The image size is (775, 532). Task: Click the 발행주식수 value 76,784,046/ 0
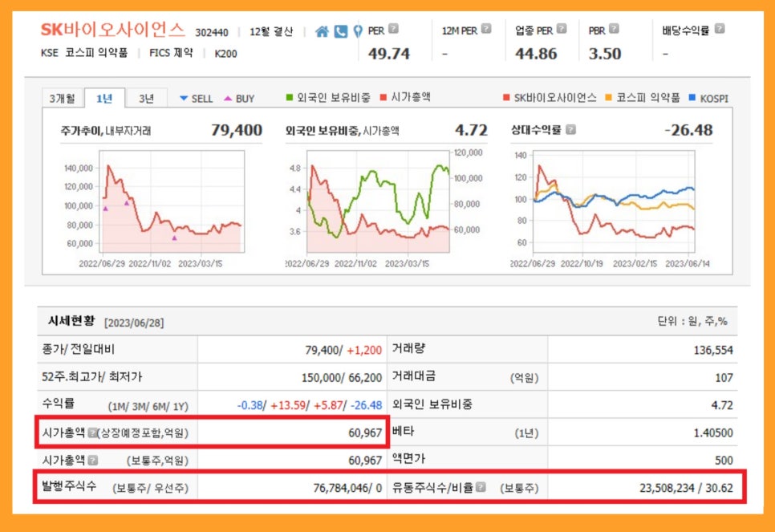tap(347, 488)
